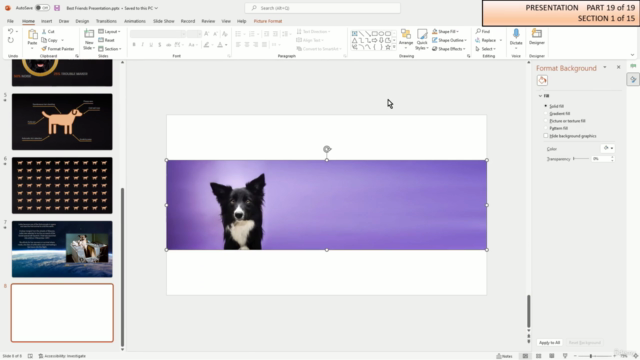The height and width of the screenshot is (360, 640).
Task: Open Quick Styles gallery
Action: [x=422, y=40]
